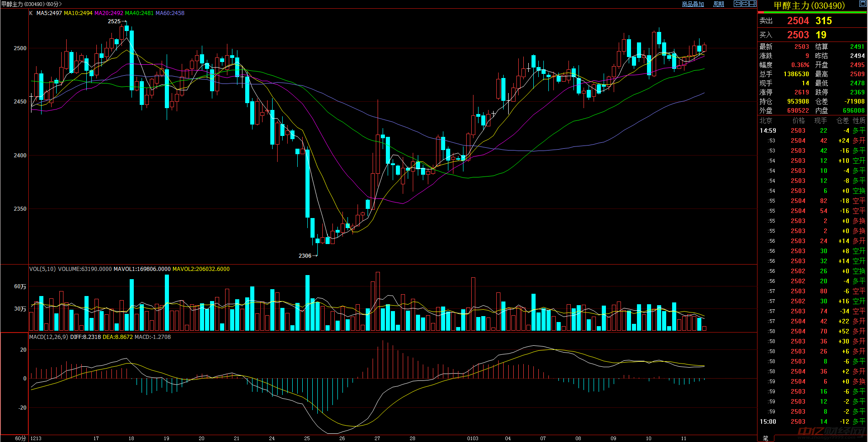Click the 60万 volume axis label

tap(20, 286)
